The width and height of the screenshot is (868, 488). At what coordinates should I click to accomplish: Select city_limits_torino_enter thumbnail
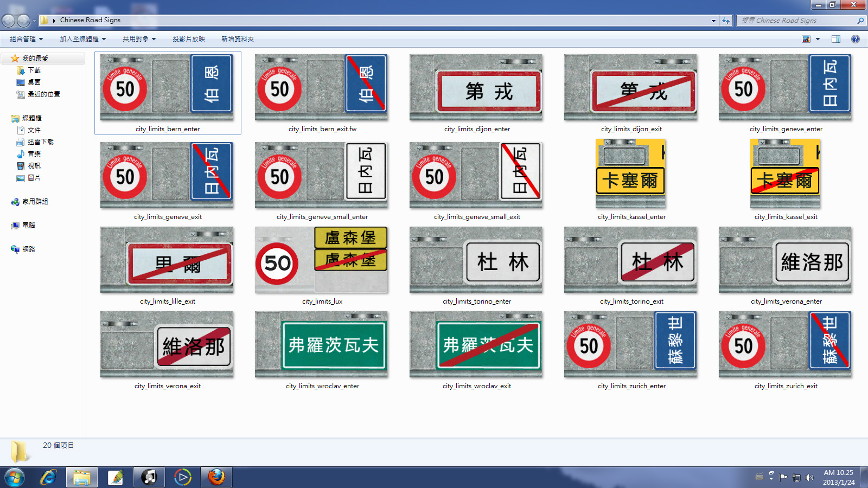476,260
